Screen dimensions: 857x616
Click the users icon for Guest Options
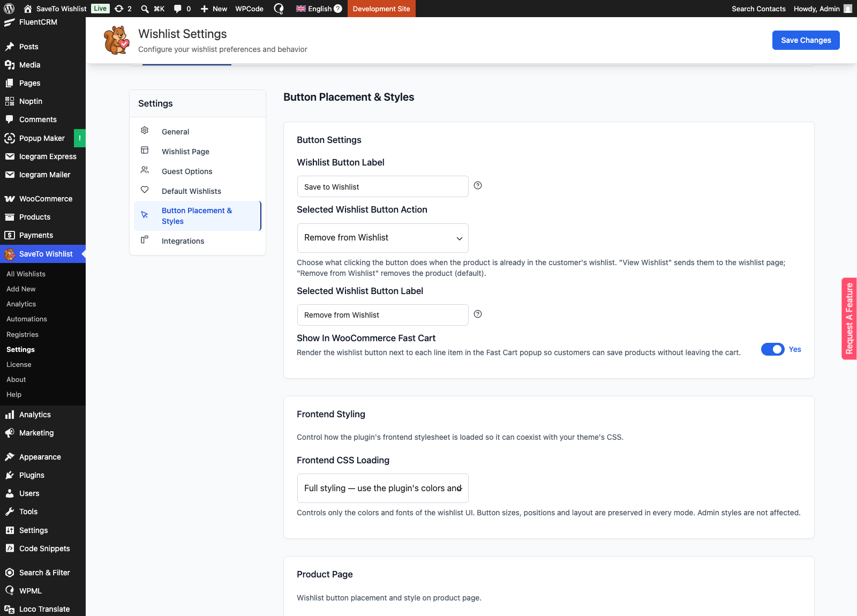point(145,170)
